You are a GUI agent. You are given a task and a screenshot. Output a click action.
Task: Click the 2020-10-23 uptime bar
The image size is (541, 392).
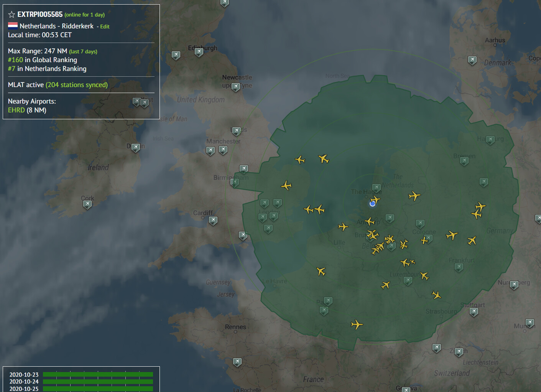[98, 374]
